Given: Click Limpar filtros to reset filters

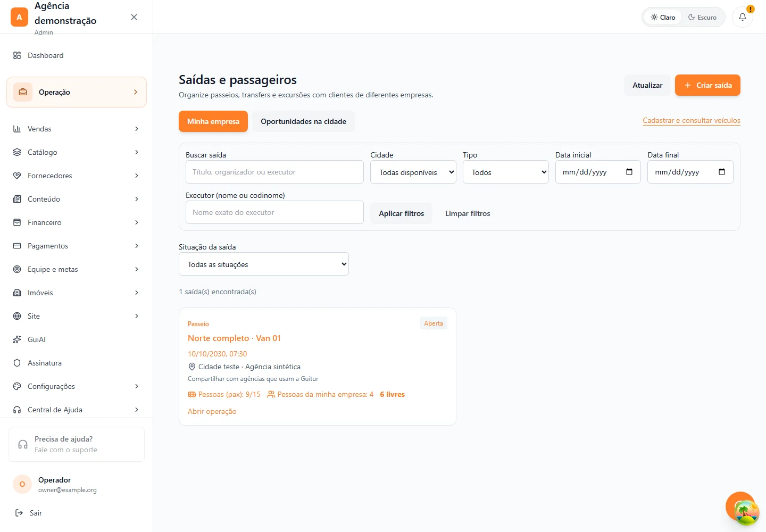Looking at the screenshot, I should click(468, 213).
